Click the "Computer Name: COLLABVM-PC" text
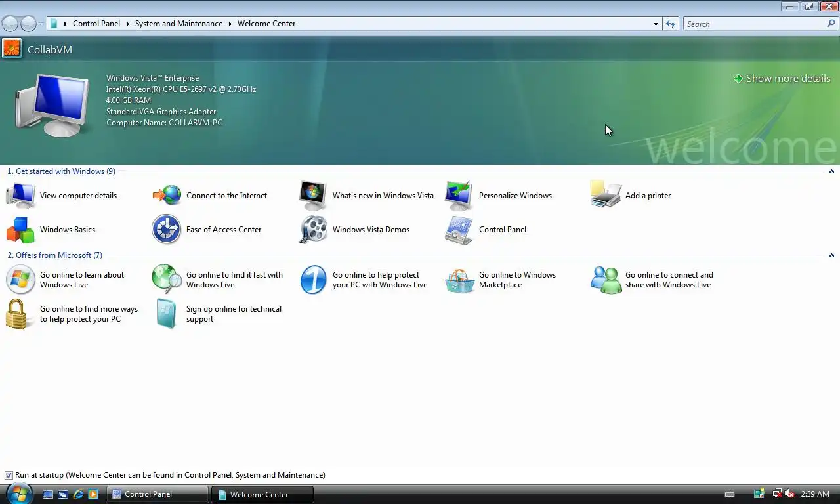840x504 pixels. (x=164, y=123)
